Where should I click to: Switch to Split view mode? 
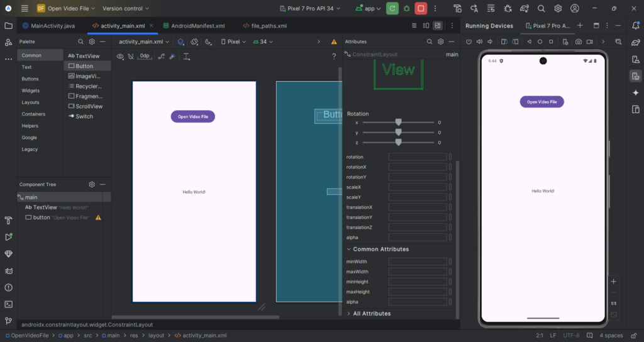pyautogui.click(x=426, y=25)
